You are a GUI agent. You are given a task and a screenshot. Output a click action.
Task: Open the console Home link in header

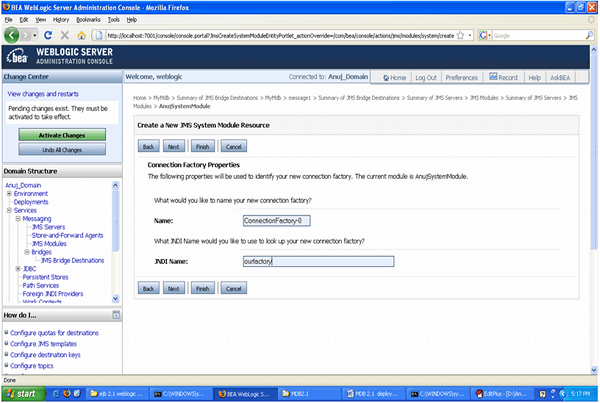click(x=393, y=77)
